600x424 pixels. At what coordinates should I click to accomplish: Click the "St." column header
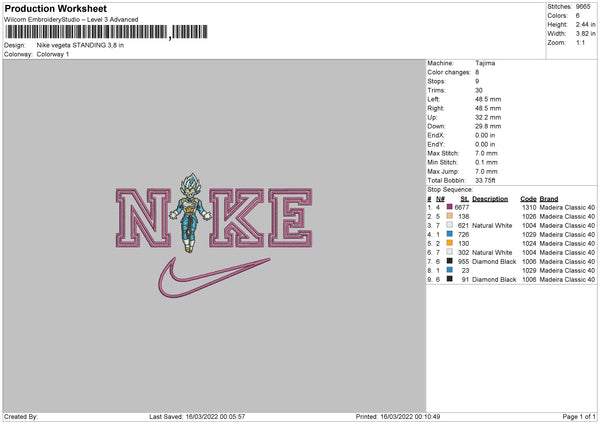point(465,199)
